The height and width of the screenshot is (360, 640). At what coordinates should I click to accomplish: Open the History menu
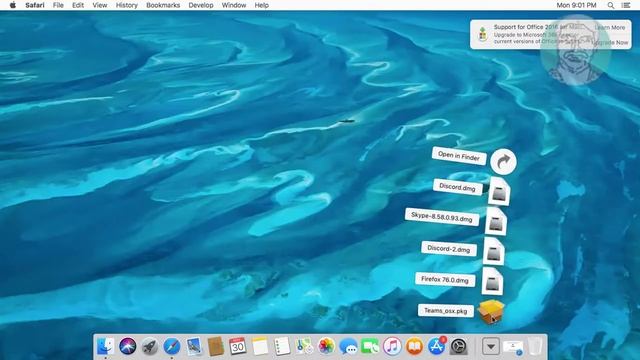(x=127, y=5)
